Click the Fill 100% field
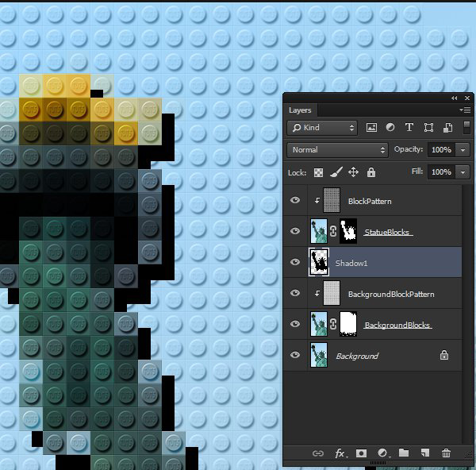Image resolution: width=476 pixels, height=470 pixels. pyautogui.click(x=441, y=172)
